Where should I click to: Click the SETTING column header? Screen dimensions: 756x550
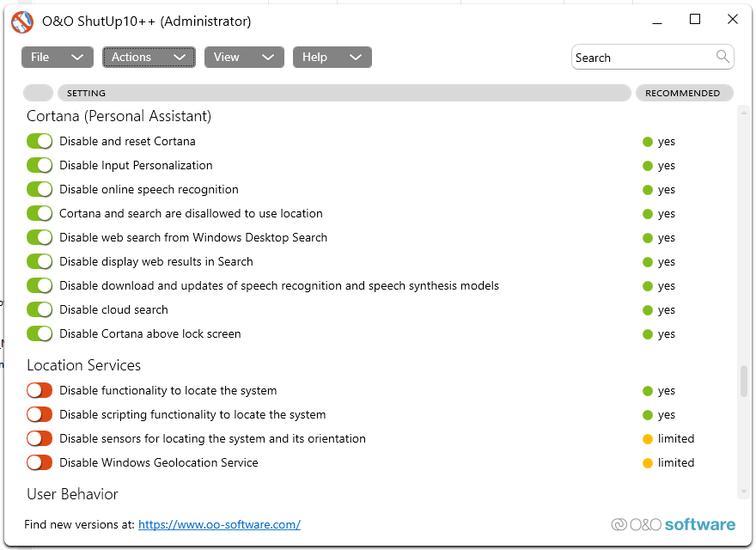[344, 93]
